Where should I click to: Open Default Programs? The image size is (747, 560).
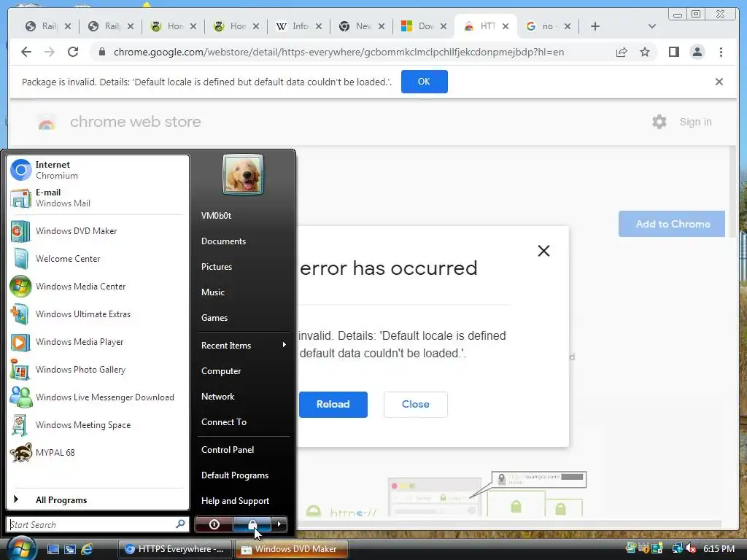click(234, 475)
